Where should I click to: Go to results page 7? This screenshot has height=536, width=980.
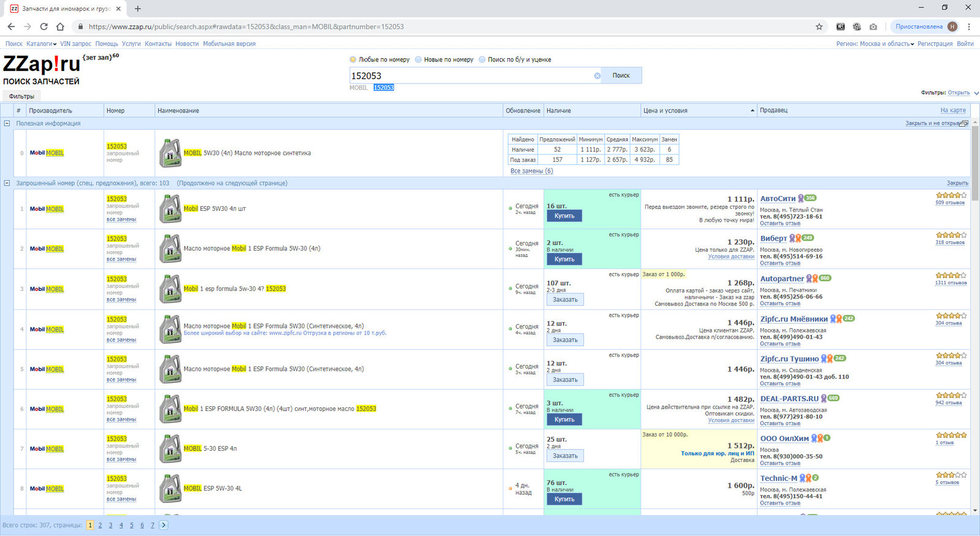coord(153,526)
